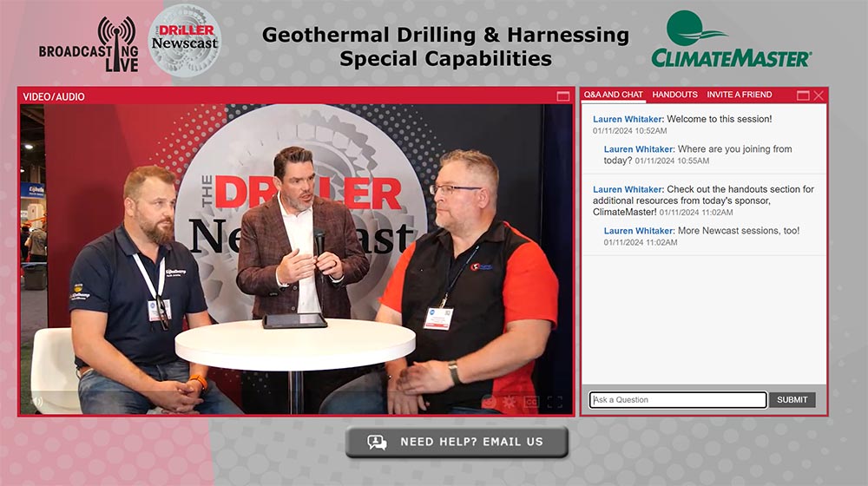Viewport: 868px width, 486px height.
Task: Open the video settings gear icon
Action: point(510,402)
